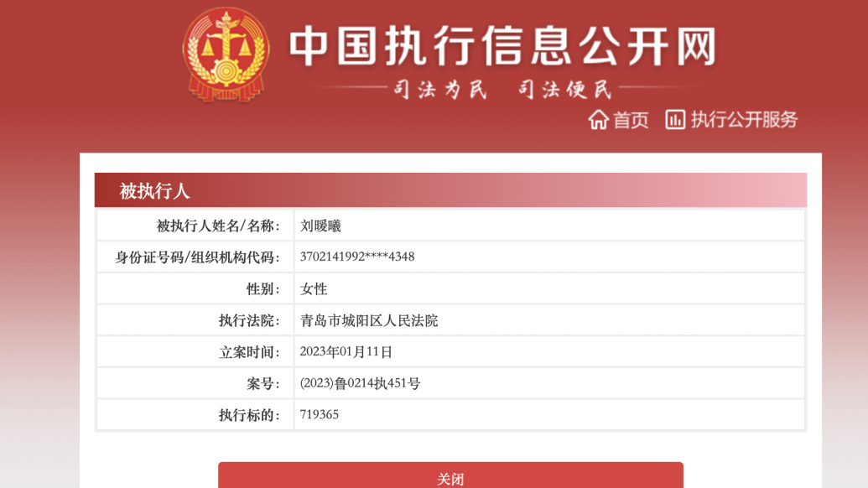Image resolution: width=868 pixels, height=488 pixels.
Task: Click the 司法为民 司法便民 slogan
Action: (x=503, y=89)
